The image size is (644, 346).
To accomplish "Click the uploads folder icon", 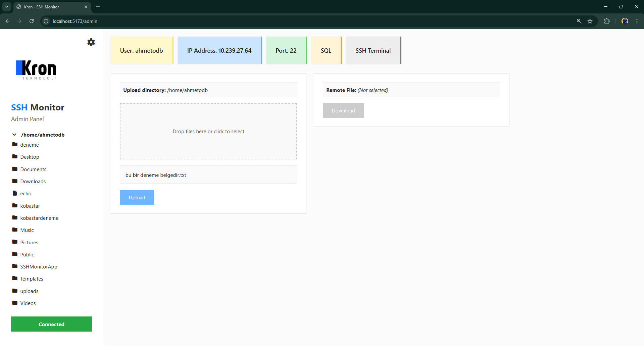I will tap(15, 291).
